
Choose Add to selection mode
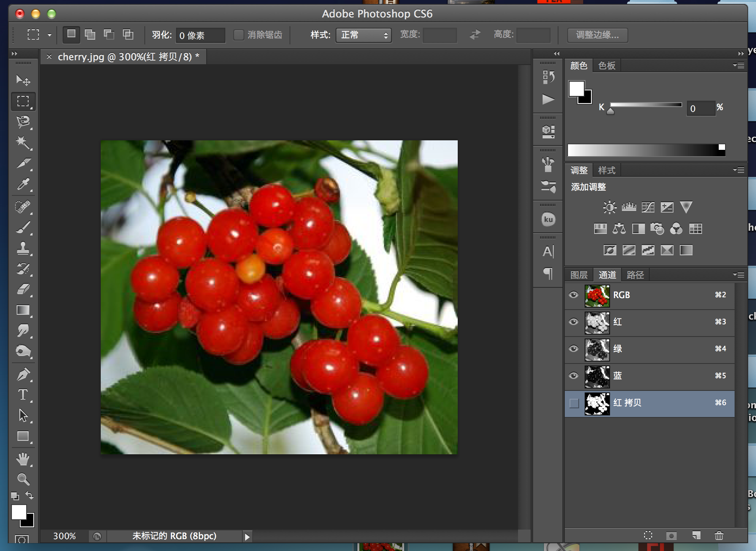(90, 34)
